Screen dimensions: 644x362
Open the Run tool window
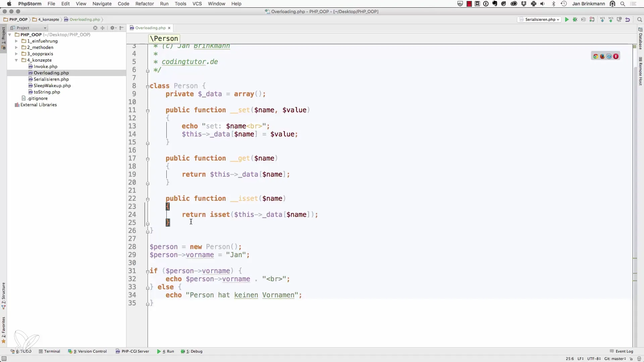(165, 351)
